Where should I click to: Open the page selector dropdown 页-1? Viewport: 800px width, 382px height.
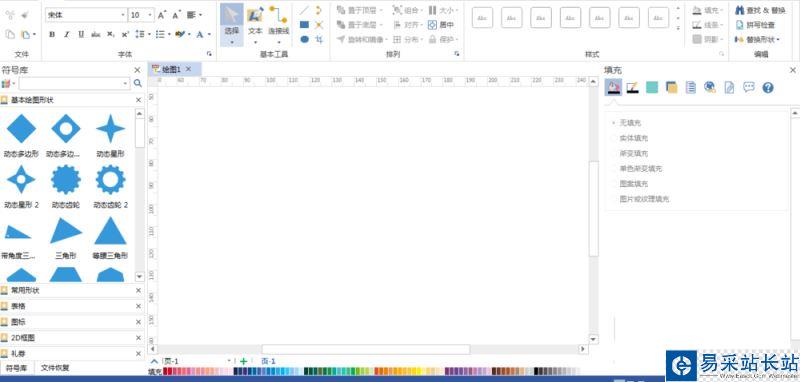pos(229,361)
